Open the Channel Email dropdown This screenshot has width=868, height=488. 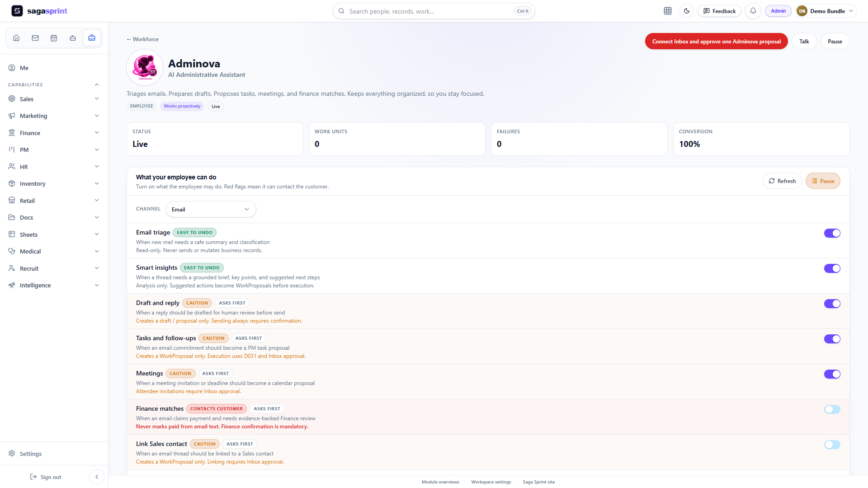(211, 209)
